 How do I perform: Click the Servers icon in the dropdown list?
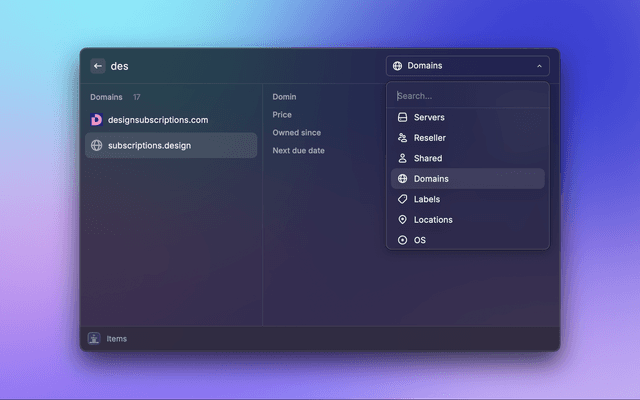tap(402, 117)
